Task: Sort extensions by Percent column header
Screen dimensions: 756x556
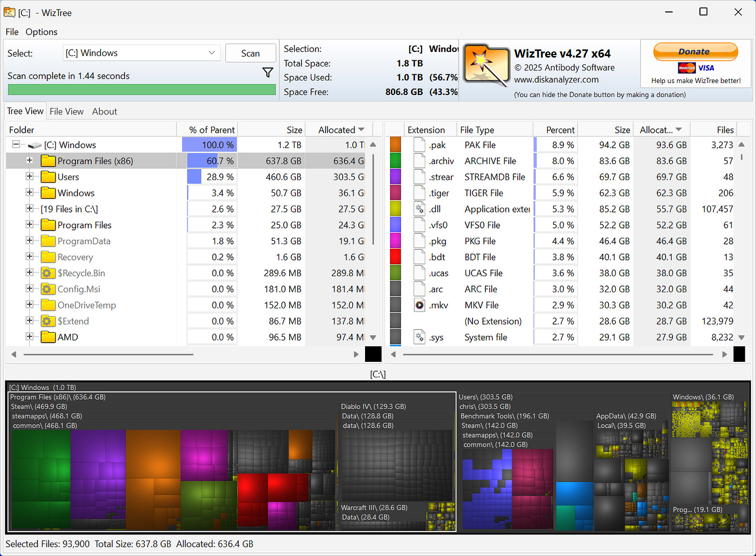Action: [x=555, y=130]
